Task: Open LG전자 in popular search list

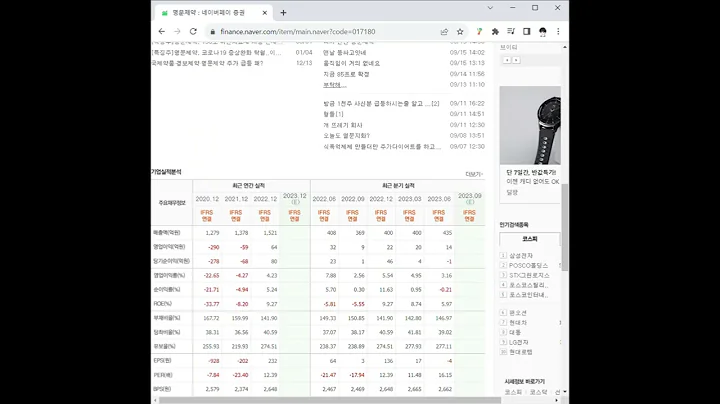Action: pyautogui.click(x=518, y=342)
